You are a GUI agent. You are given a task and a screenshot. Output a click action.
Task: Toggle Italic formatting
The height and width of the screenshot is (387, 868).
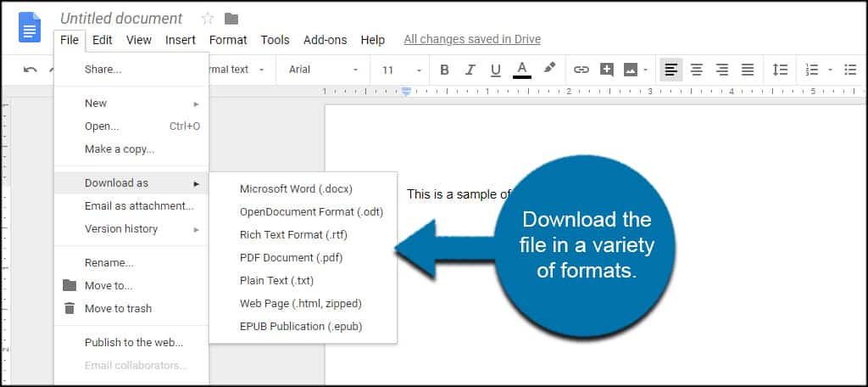pos(470,70)
